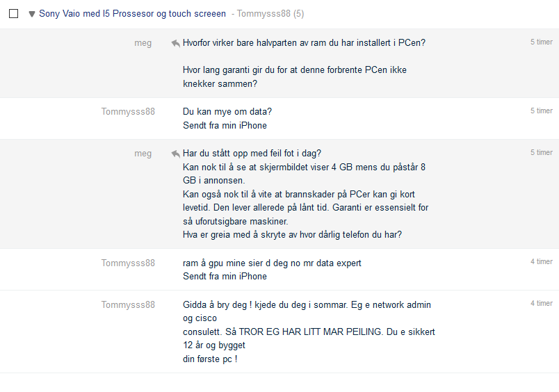Select Tommysss88 name beside 'Gidda å bry deg' message
The width and height of the screenshot is (559, 392).
(x=128, y=304)
